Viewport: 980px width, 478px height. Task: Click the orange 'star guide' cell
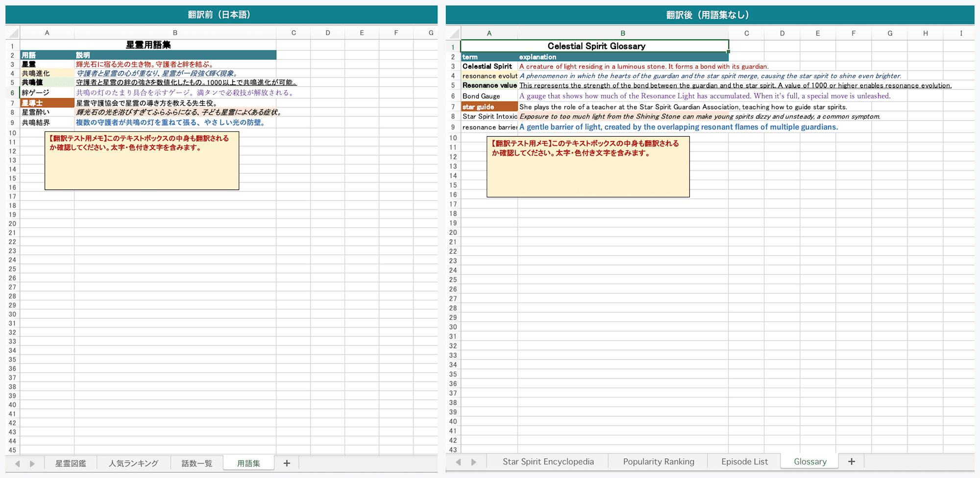[x=489, y=107]
